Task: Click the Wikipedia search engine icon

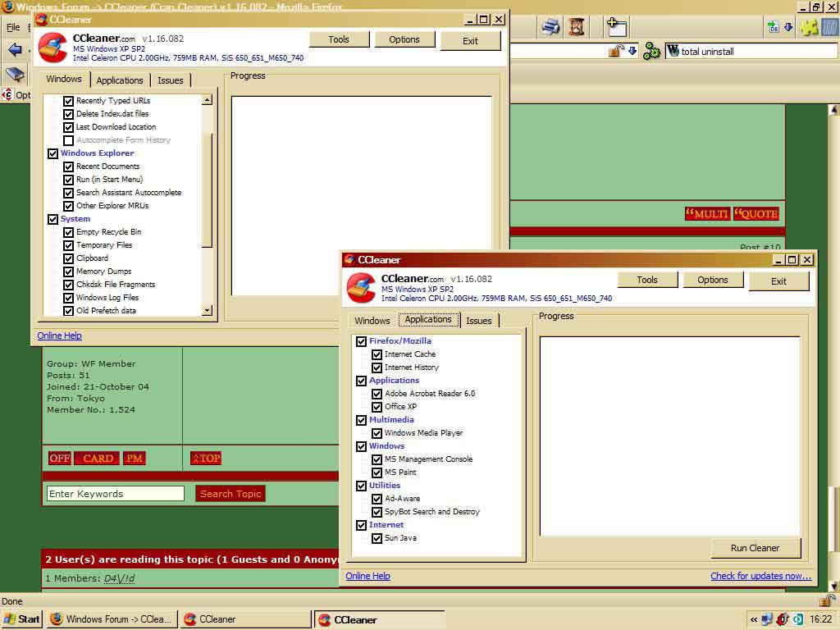Action: (x=673, y=51)
